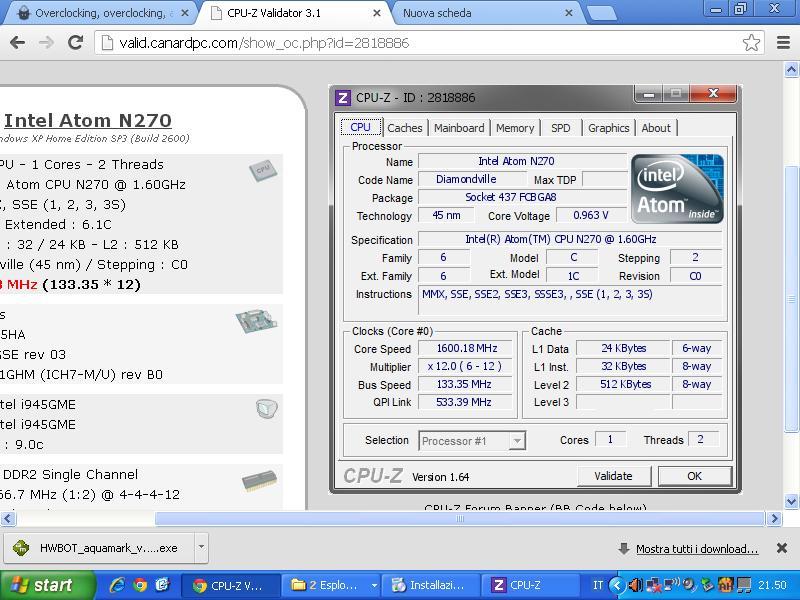The width and height of the screenshot is (800, 600).
Task: Open the Memory tab in CPU-Z
Action: point(515,128)
